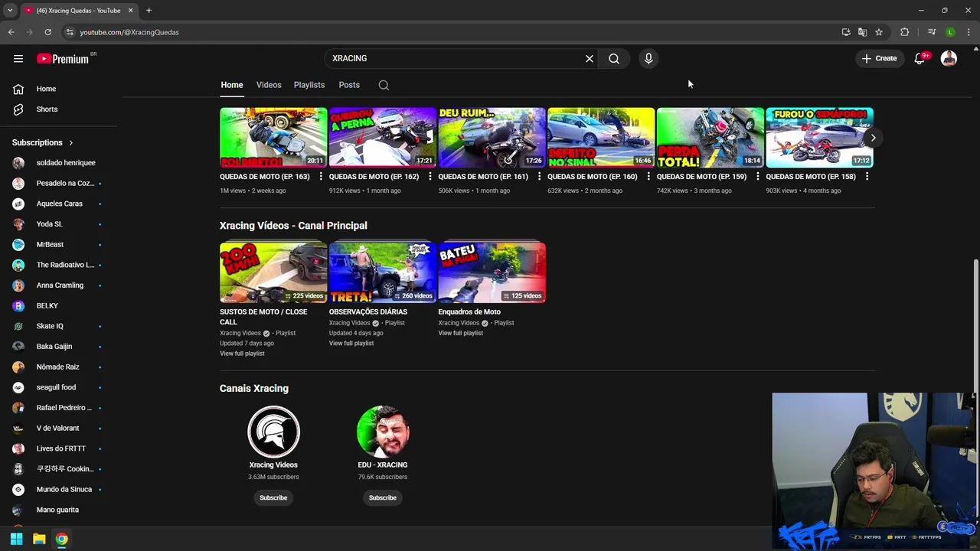The width and height of the screenshot is (980, 551).
Task: Play QUEDAS DE MOTO (EP. 163) thumbnail
Action: pyautogui.click(x=273, y=138)
